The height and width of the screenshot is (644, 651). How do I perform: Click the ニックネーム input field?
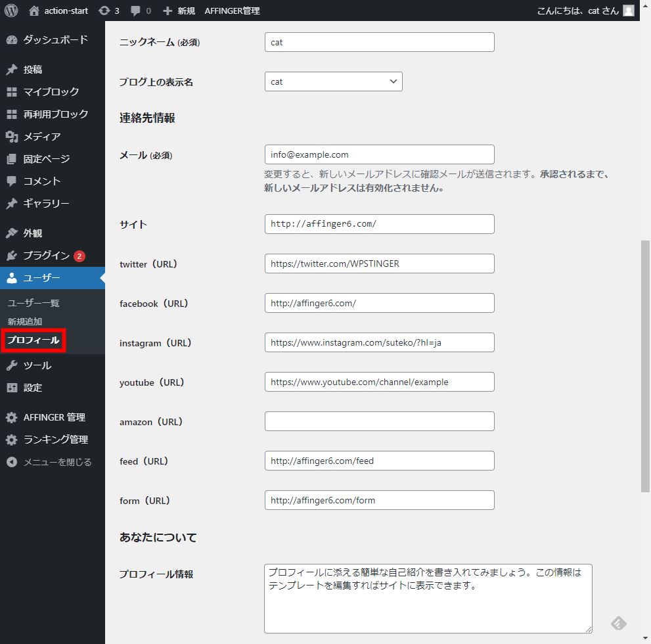click(x=380, y=42)
